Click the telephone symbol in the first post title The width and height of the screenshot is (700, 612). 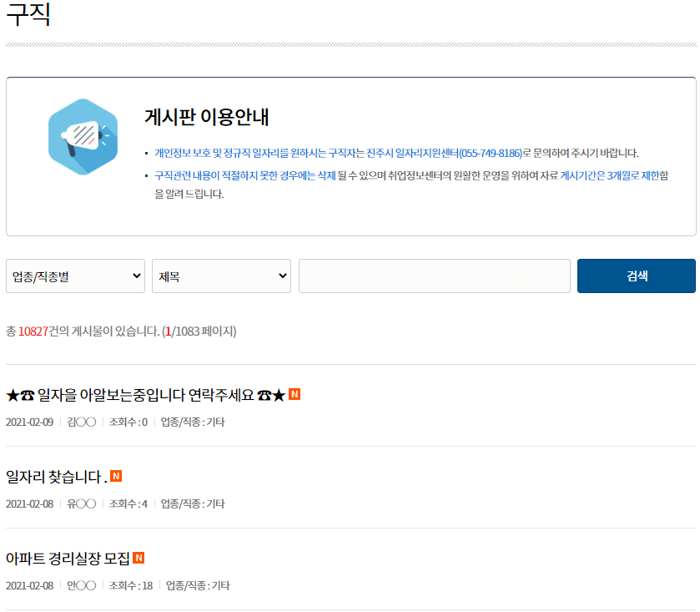[x=27, y=394]
